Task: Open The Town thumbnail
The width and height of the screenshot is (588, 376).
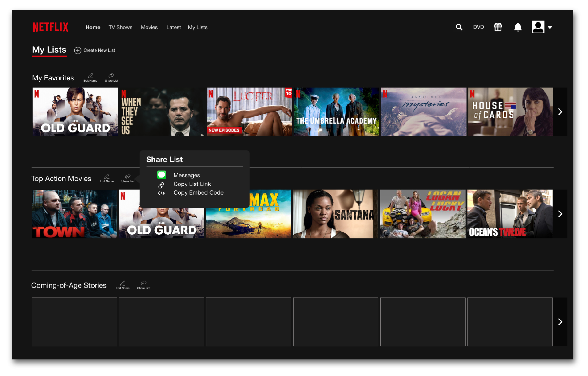Action: click(74, 214)
